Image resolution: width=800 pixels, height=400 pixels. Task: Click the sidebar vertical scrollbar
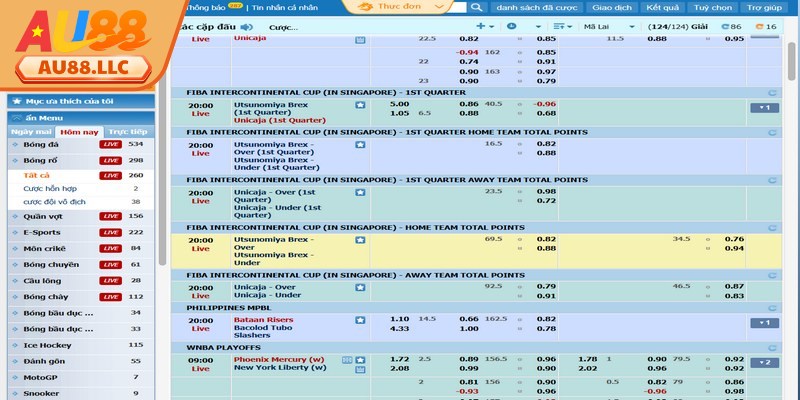pos(163,173)
